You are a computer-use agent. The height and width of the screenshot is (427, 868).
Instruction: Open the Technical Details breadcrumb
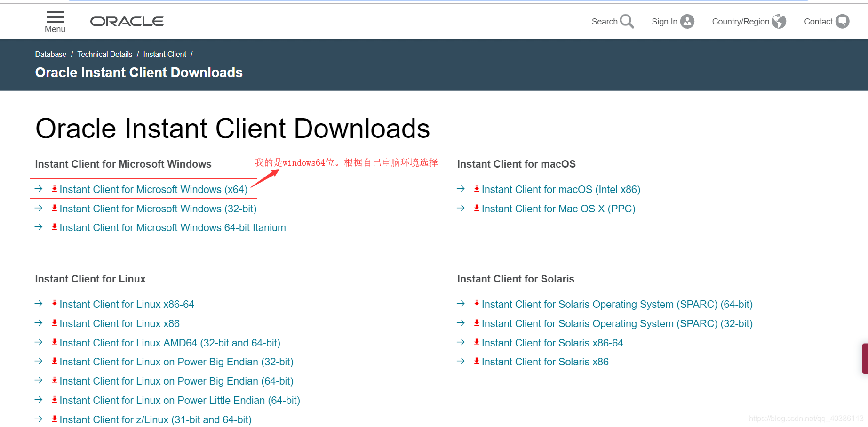tap(105, 54)
